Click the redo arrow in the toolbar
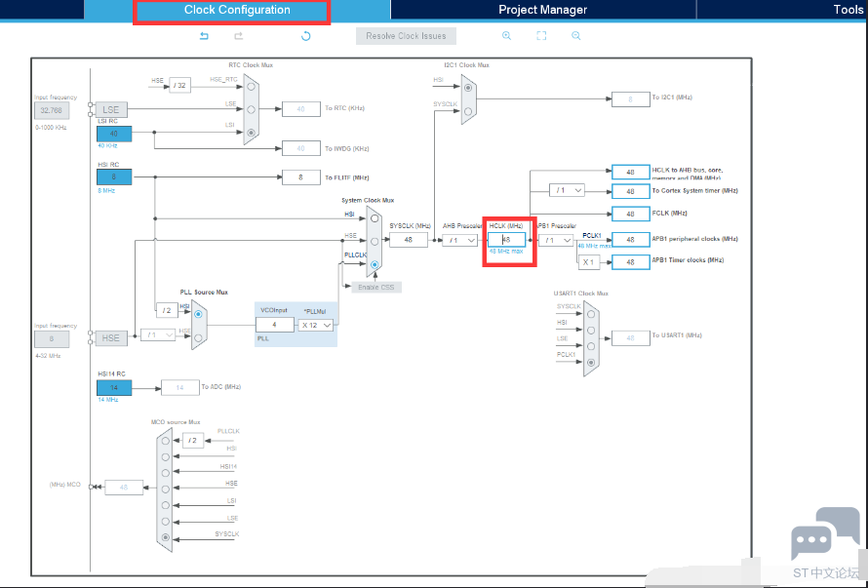The width and height of the screenshot is (868, 588). point(238,36)
